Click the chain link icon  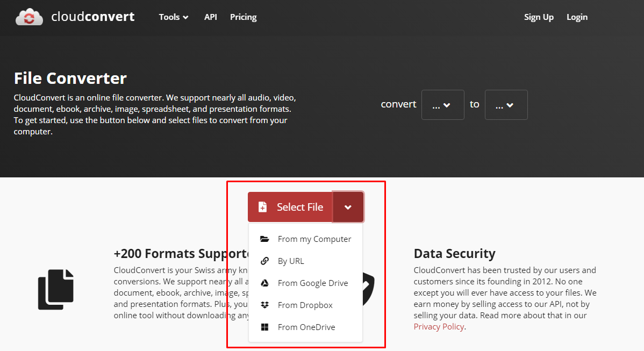(264, 261)
